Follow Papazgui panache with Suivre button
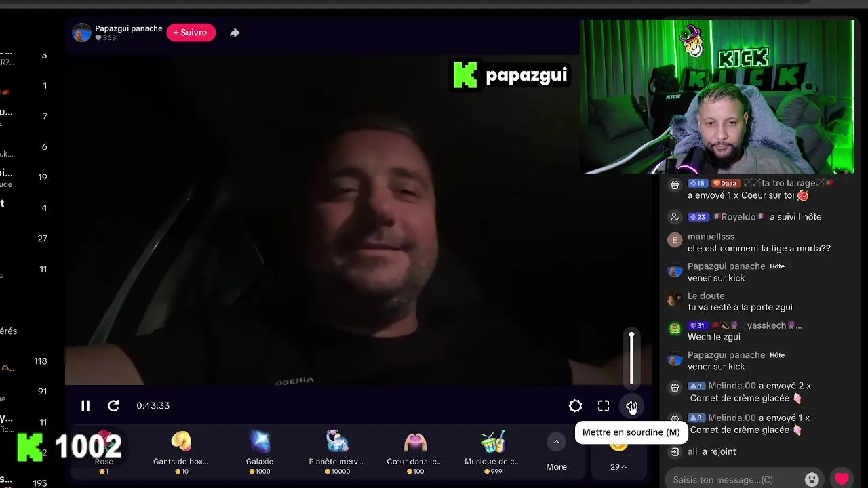The width and height of the screenshot is (868, 488). pos(191,33)
